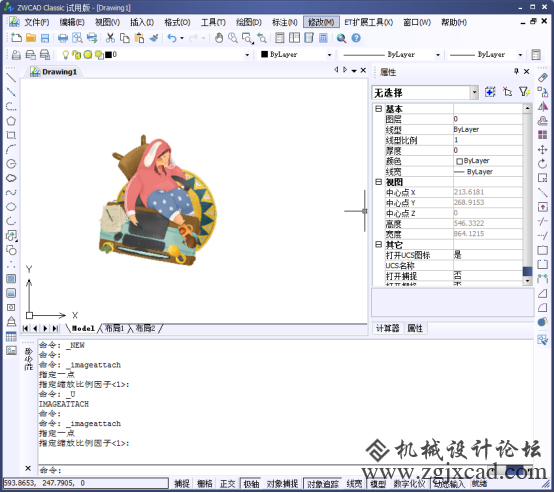Open the 文件(F) menu
This screenshot has height=493, width=554.
tap(36, 22)
